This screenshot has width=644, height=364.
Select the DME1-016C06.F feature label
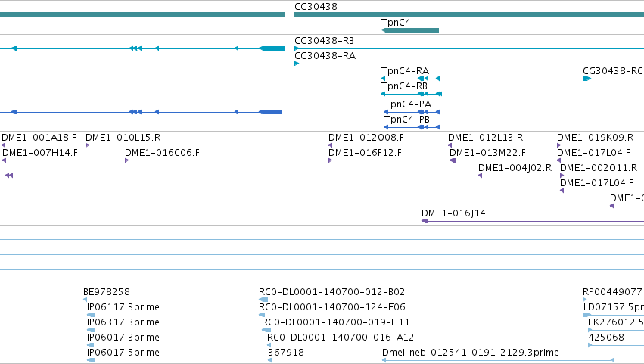click(x=162, y=153)
